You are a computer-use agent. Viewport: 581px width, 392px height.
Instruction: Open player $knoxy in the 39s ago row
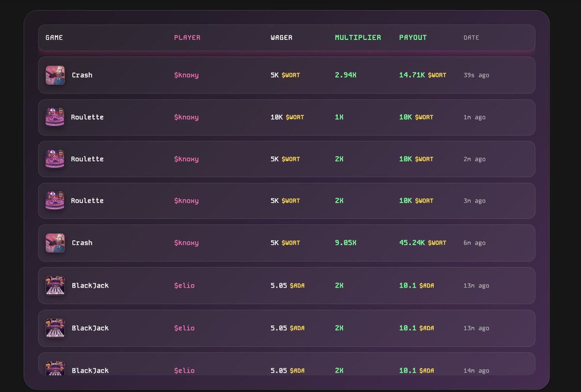[x=186, y=75]
